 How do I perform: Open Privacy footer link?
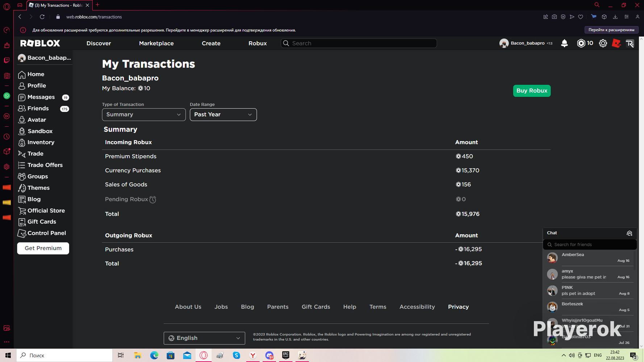(458, 307)
